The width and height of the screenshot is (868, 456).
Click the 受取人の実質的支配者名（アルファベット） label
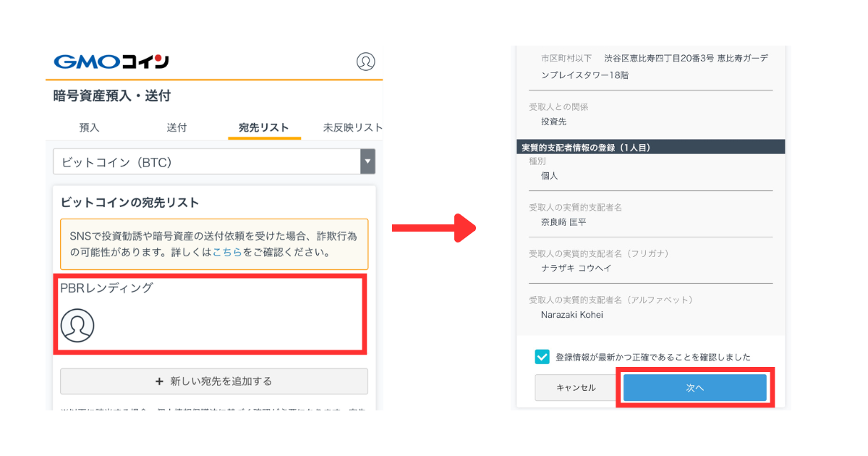click(x=611, y=300)
